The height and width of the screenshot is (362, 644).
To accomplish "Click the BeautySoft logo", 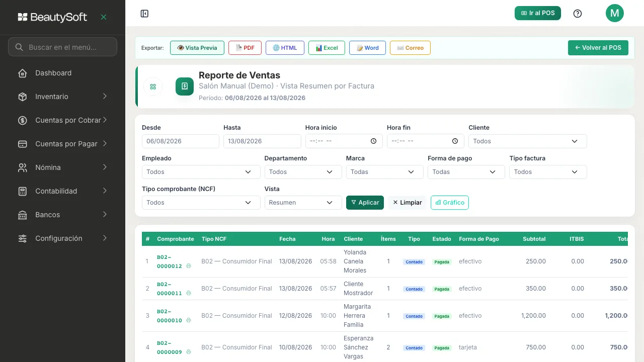I will tap(52, 17).
